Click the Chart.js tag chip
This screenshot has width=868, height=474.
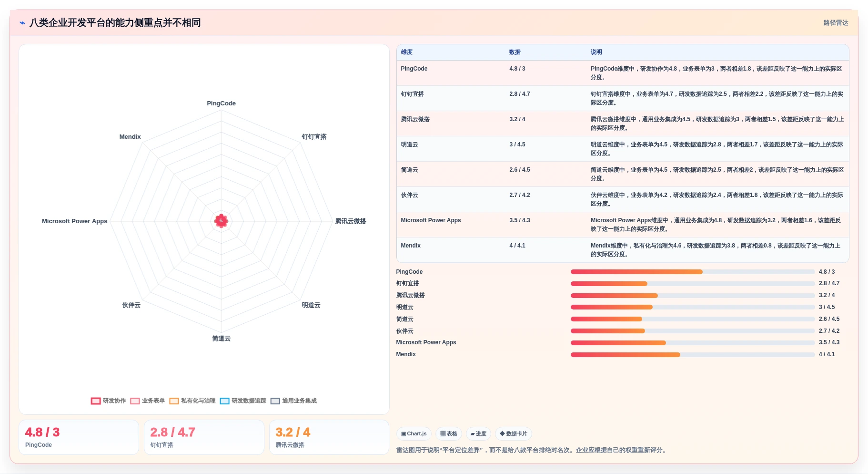point(414,434)
